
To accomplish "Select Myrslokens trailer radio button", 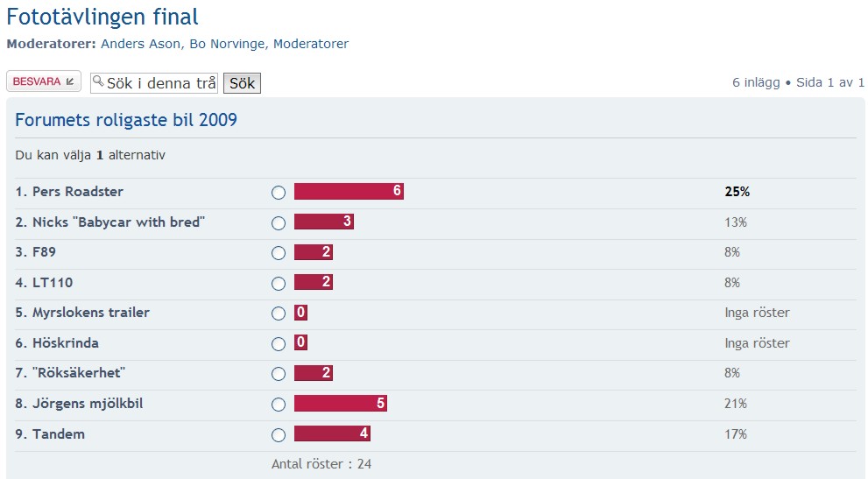I will [279, 313].
